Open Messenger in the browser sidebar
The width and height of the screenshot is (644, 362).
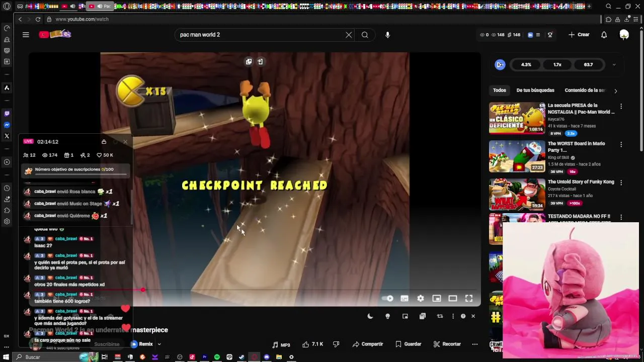[7, 125]
